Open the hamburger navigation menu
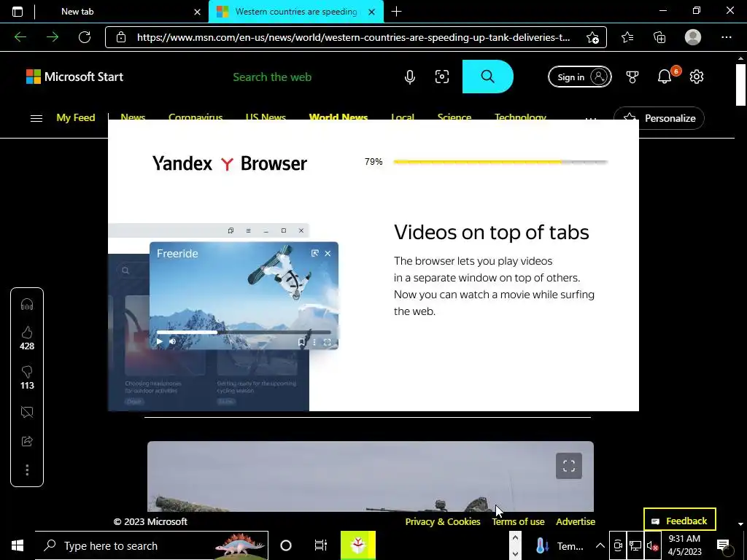 [x=36, y=118]
